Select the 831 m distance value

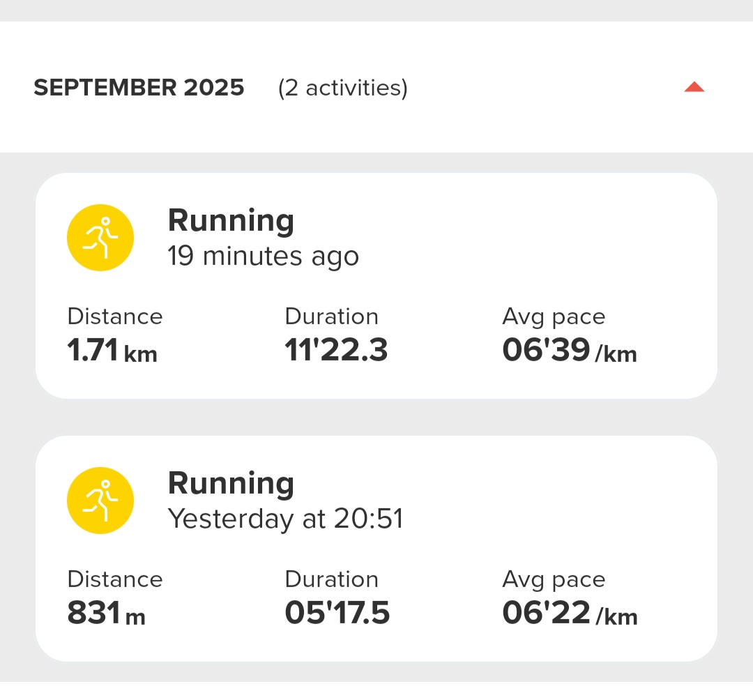[106, 613]
